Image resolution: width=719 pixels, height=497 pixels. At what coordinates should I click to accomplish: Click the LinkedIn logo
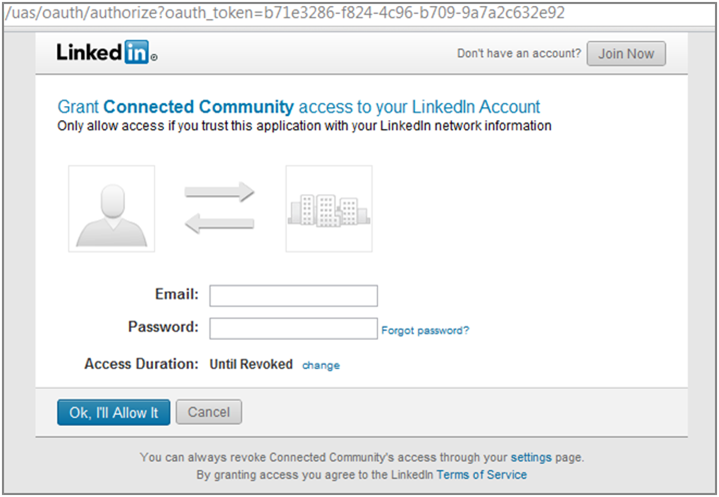tap(106, 53)
